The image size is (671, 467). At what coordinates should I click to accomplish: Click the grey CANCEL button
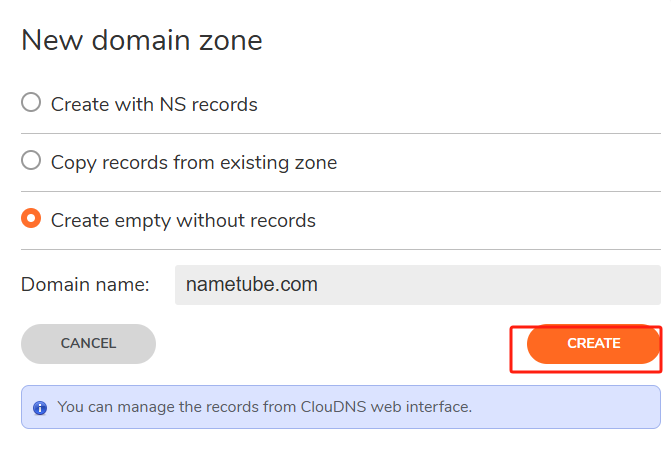coord(88,344)
